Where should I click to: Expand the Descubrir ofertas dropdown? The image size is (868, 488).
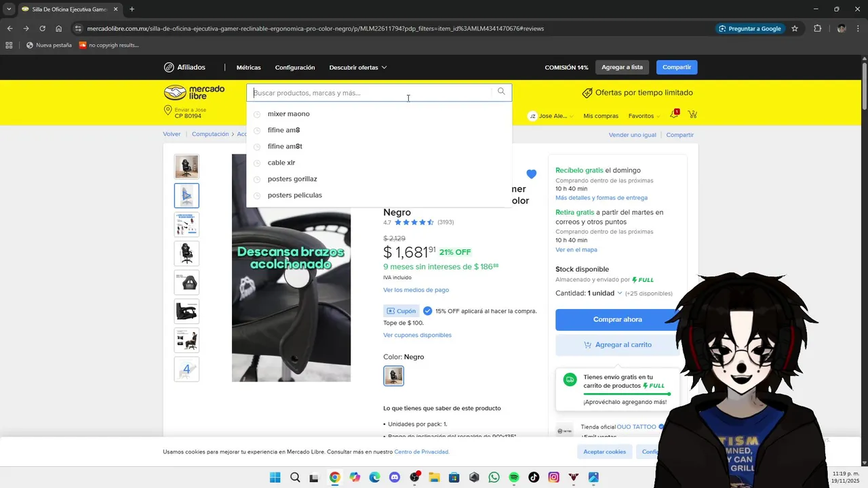pyautogui.click(x=358, y=67)
